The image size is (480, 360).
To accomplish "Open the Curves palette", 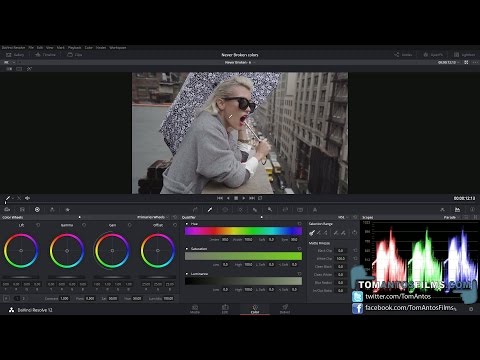I will tap(195, 210).
